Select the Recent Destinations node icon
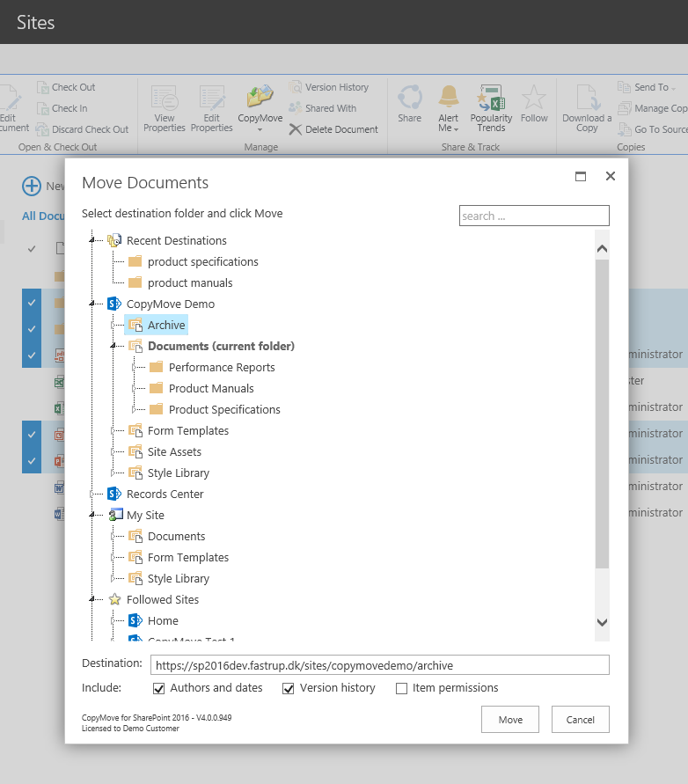Image resolution: width=688 pixels, height=784 pixels. pyautogui.click(x=114, y=240)
